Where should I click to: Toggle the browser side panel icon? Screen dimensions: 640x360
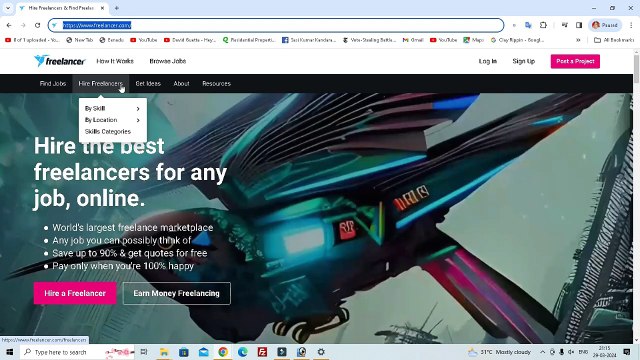(579, 25)
